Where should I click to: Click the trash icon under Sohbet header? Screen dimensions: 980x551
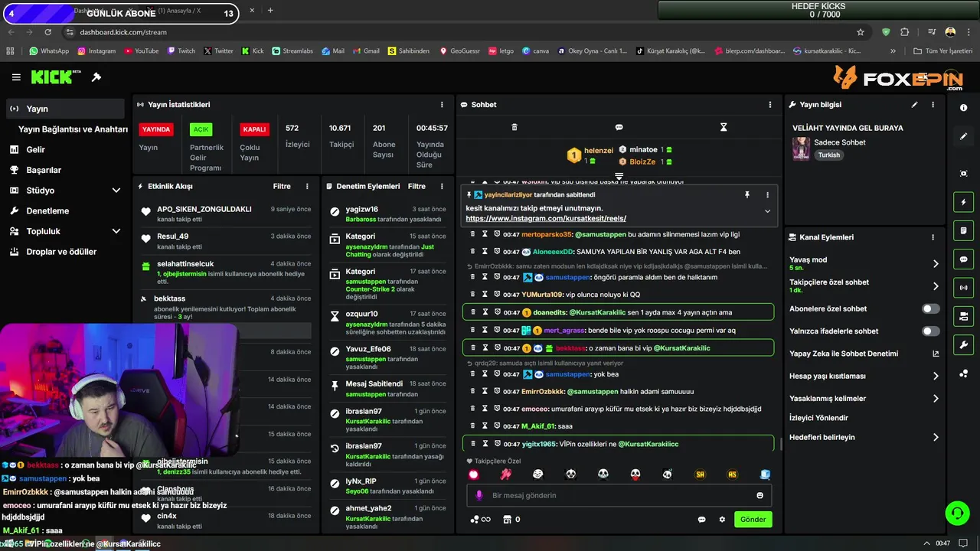click(514, 127)
